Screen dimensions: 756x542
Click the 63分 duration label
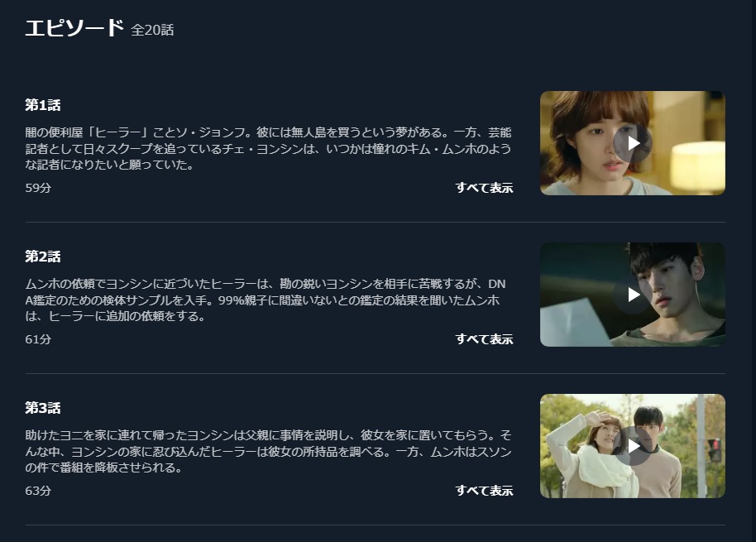coord(38,491)
